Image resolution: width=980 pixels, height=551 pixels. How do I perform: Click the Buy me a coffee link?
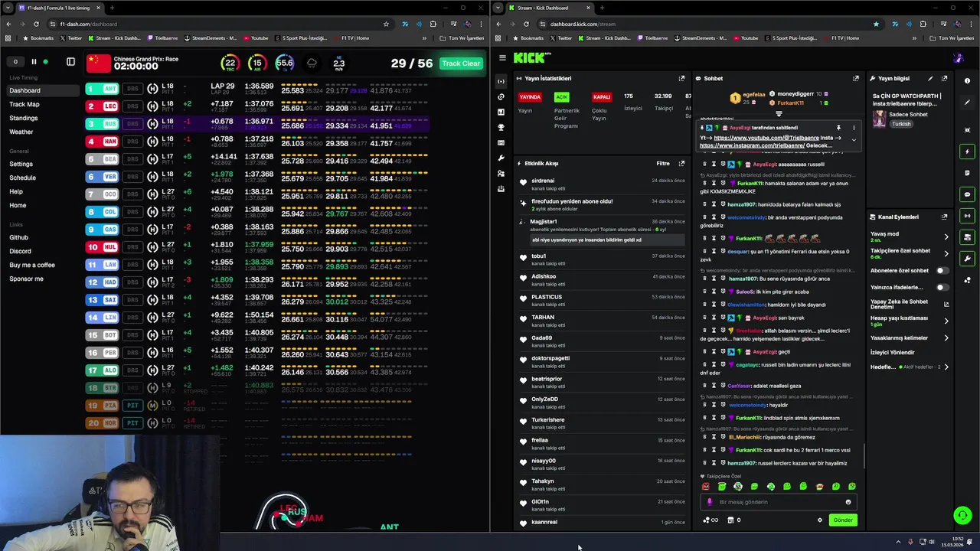(32, 265)
